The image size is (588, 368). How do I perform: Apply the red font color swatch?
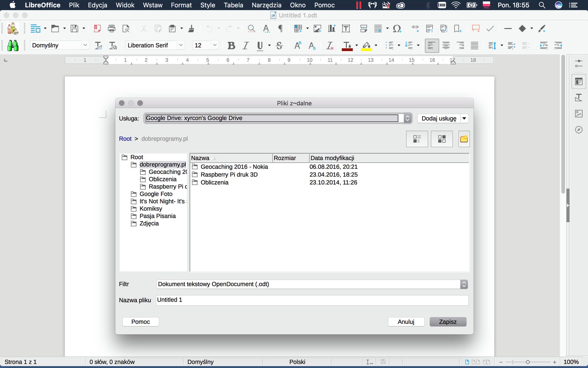point(347,46)
